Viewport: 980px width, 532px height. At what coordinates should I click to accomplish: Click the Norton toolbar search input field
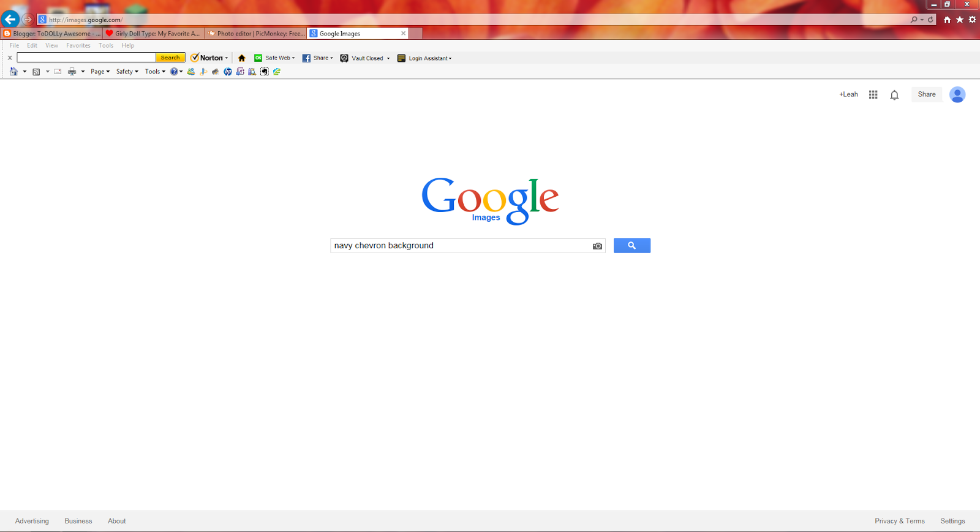click(86, 58)
